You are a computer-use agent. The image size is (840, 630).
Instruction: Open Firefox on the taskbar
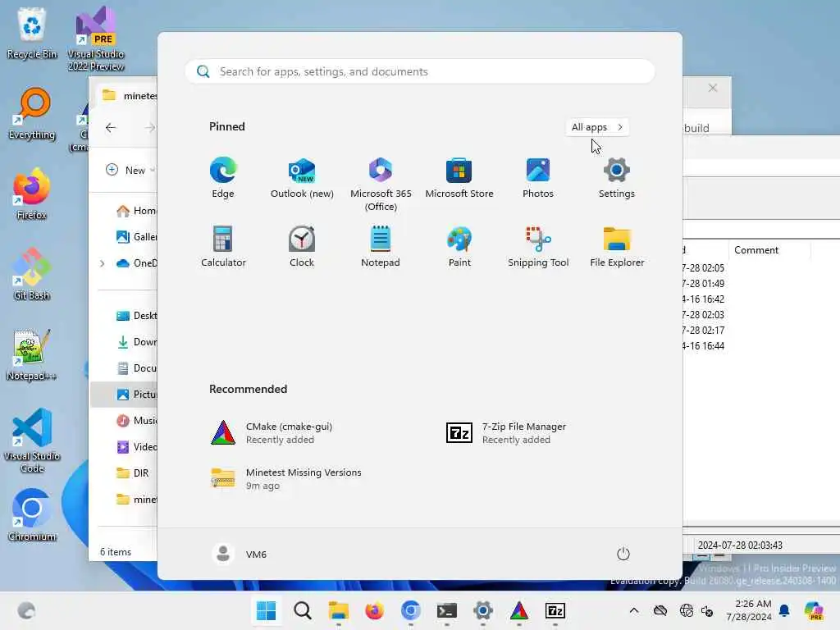tap(374, 610)
